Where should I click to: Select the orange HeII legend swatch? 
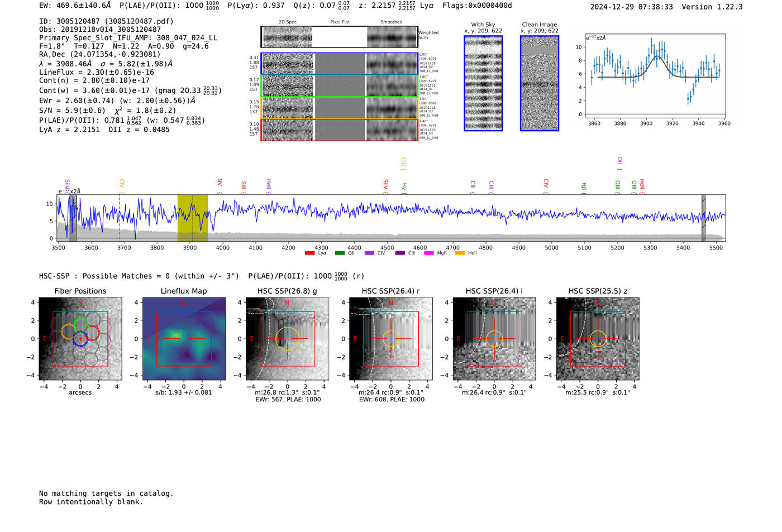pyautogui.click(x=460, y=253)
